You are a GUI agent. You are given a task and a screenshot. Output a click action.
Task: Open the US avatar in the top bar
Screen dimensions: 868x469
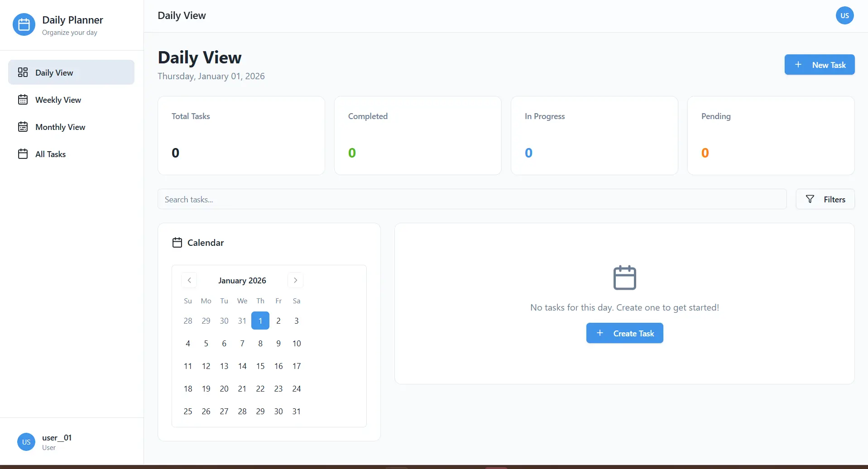(x=844, y=15)
